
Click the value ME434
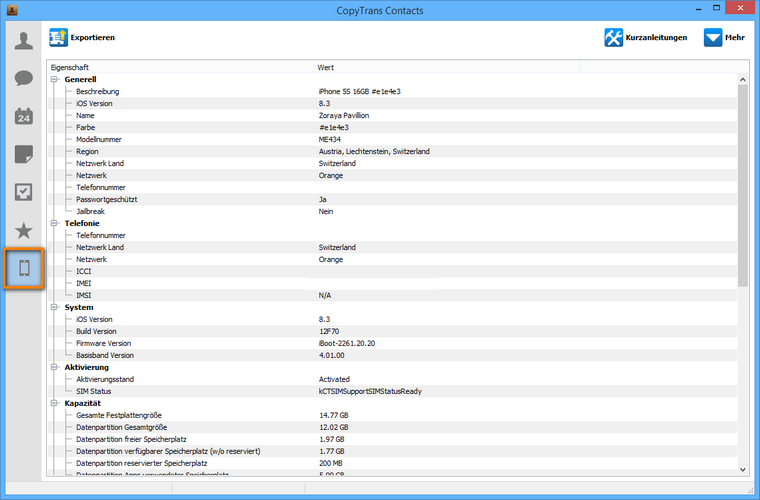pyautogui.click(x=330, y=140)
